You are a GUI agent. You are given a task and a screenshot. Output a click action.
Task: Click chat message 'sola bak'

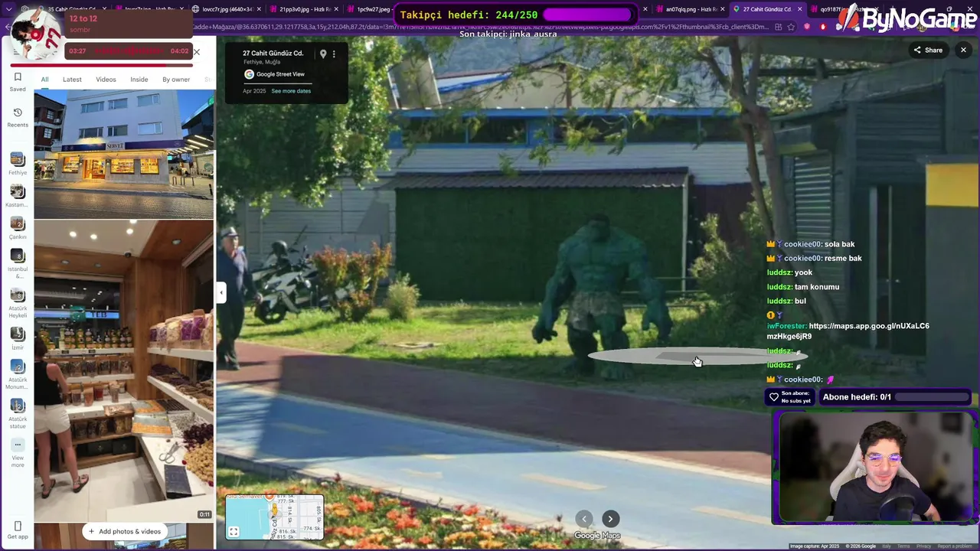[x=839, y=244]
